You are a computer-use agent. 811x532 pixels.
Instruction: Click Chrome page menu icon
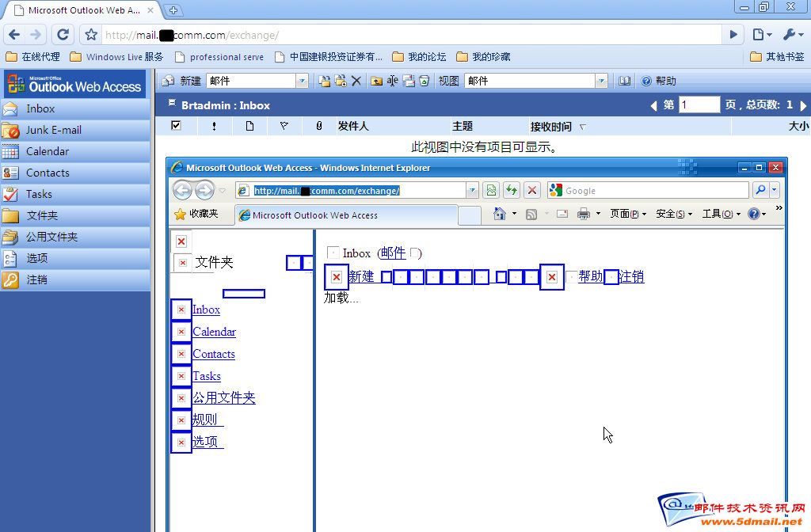pos(763,35)
